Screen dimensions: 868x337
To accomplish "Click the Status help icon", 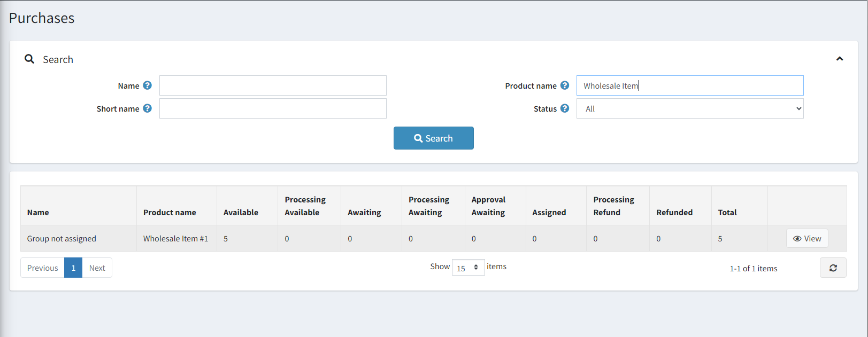I will coord(565,108).
